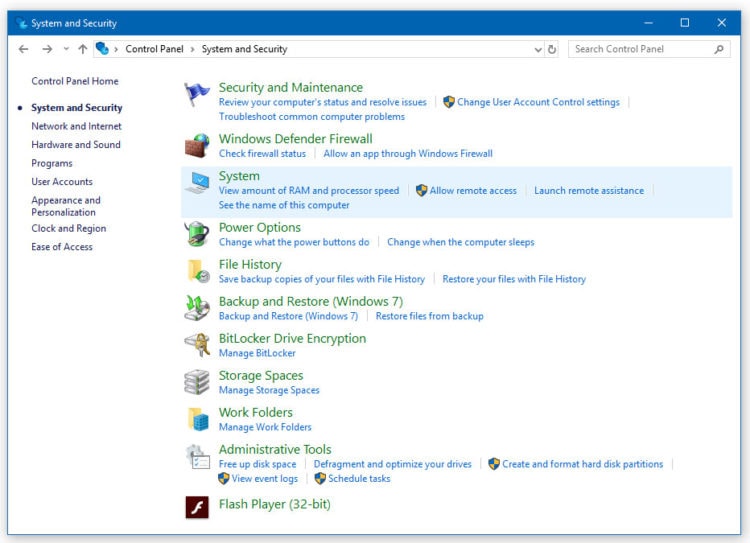
Task: Click the Administrative Tools icon
Action: click(197, 457)
